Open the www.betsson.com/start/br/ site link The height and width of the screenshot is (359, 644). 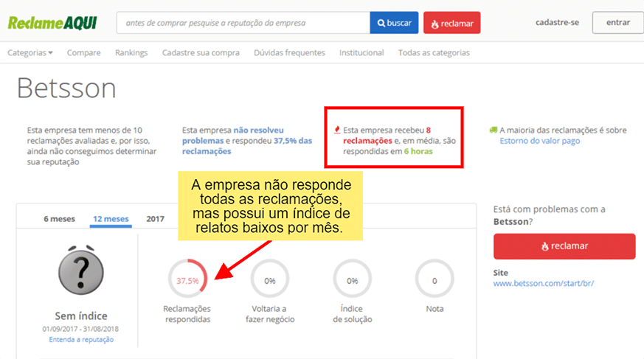point(544,283)
